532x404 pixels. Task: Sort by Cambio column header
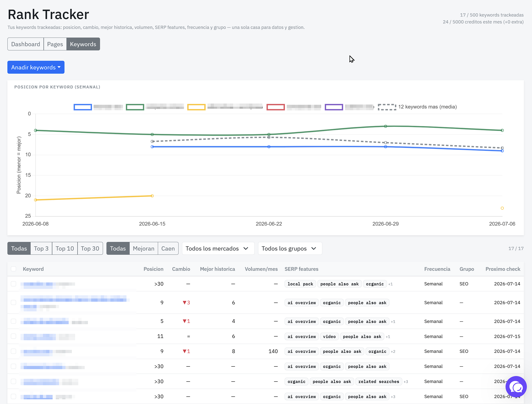pos(181,269)
